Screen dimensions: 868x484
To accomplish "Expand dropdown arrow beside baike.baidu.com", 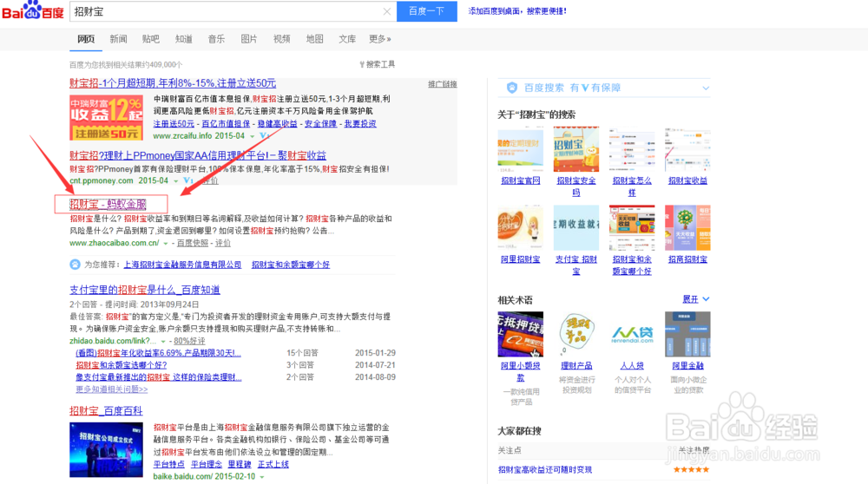I will (262, 477).
